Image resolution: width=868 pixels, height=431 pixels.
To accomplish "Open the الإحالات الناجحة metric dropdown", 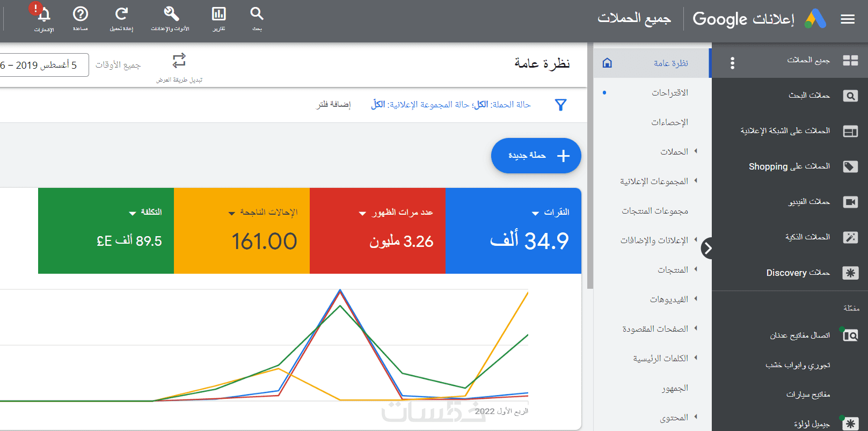I will pos(231,214).
